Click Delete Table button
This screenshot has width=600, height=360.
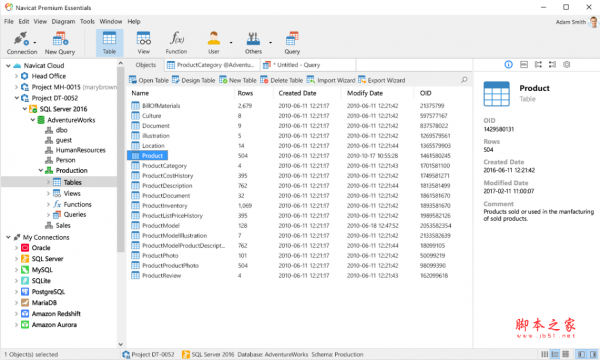(x=282, y=80)
